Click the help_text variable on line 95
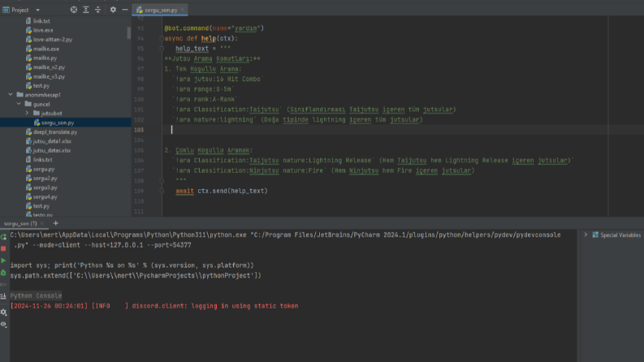The width and height of the screenshot is (644, 362). point(192,49)
